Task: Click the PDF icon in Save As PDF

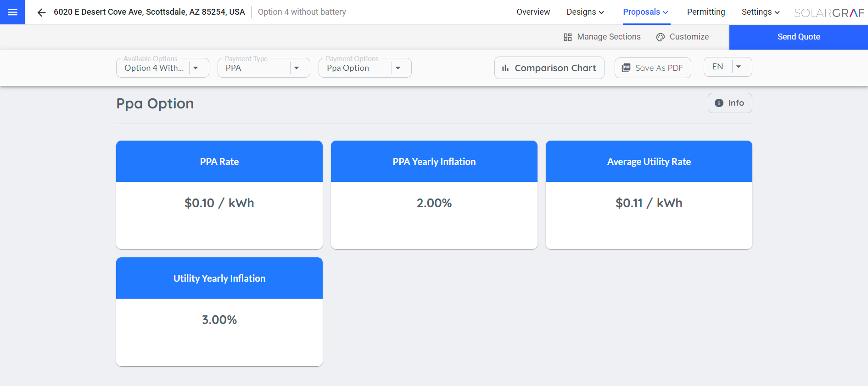Action: coord(626,68)
